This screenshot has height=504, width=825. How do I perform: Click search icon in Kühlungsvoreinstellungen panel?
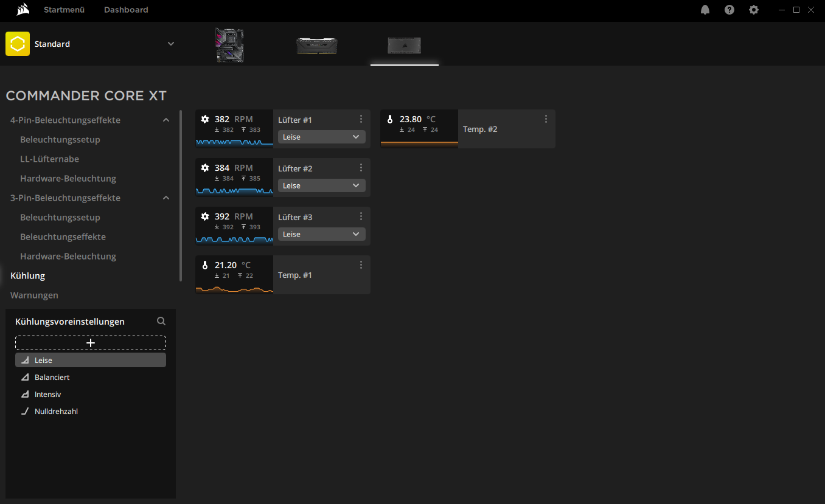coord(161,321)
